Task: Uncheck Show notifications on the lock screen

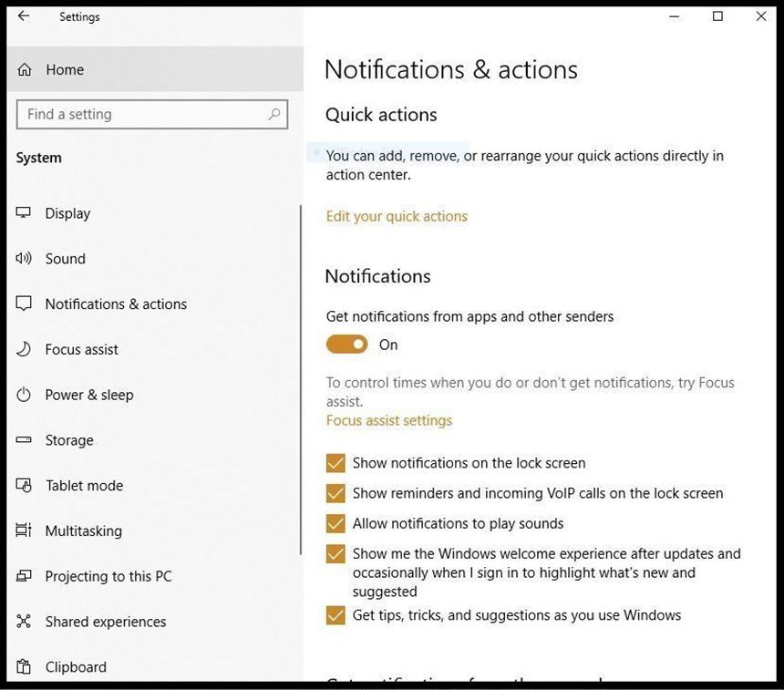Action: coord(335,463)
